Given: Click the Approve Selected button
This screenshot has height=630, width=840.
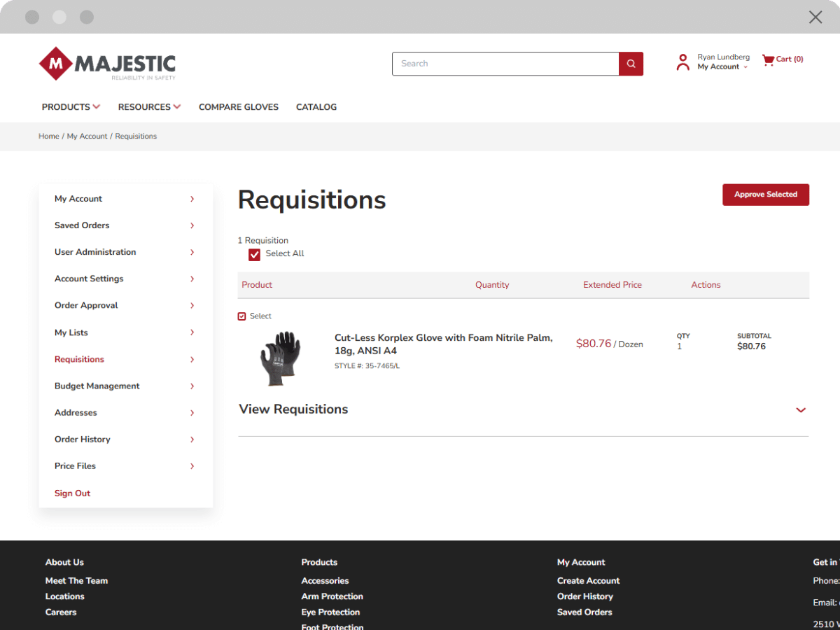Looking at the screenshot, I should (x=765, y=195).
